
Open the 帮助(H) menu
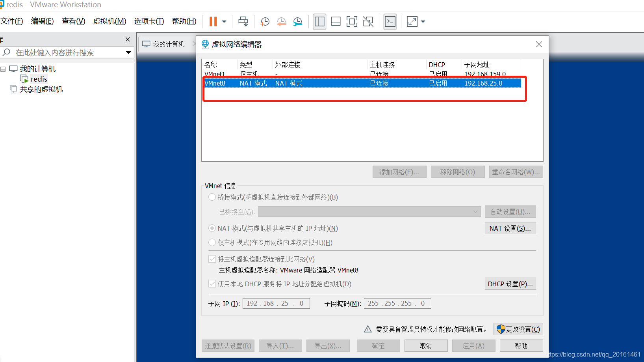184,21
